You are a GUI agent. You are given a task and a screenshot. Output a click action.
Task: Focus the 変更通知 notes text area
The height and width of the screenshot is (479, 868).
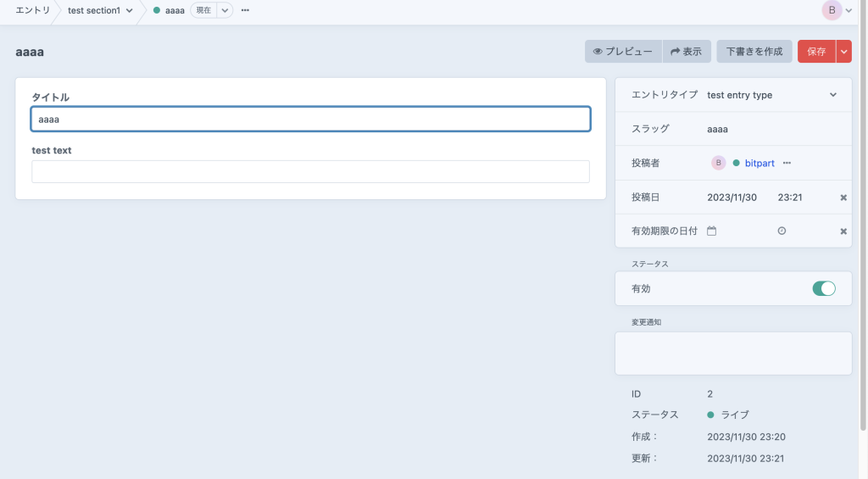(x=733, y=353)
